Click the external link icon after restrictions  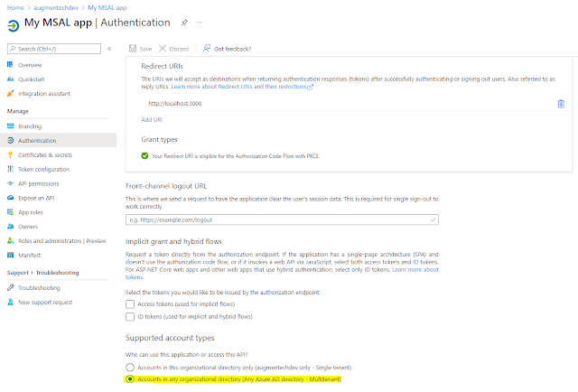311,87
